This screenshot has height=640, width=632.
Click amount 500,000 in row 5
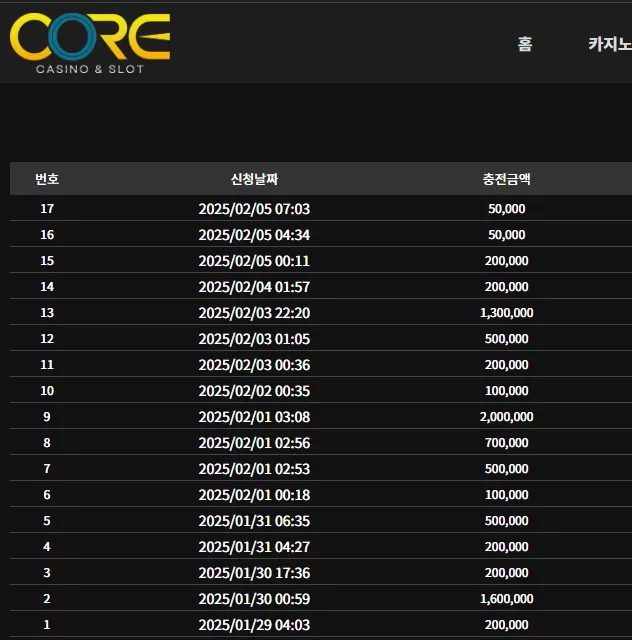[x=507, y=521]
